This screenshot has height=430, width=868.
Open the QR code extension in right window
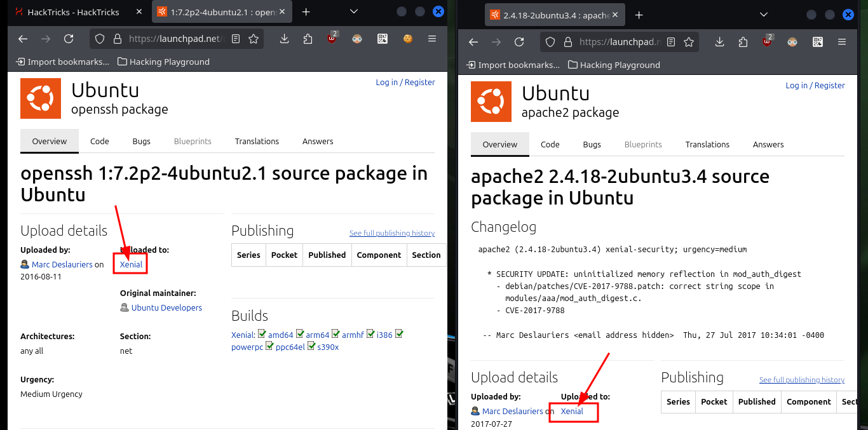coord(817,42)
